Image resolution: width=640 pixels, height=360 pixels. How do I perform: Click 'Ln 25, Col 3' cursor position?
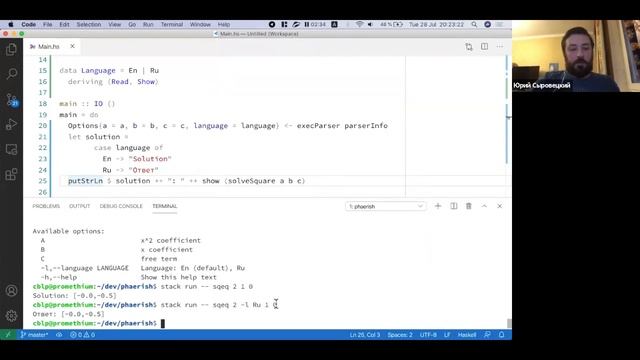(364, 335)
